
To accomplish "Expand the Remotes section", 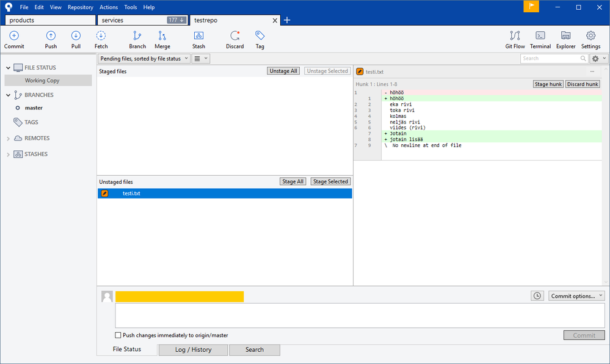I will click(8, 139).
